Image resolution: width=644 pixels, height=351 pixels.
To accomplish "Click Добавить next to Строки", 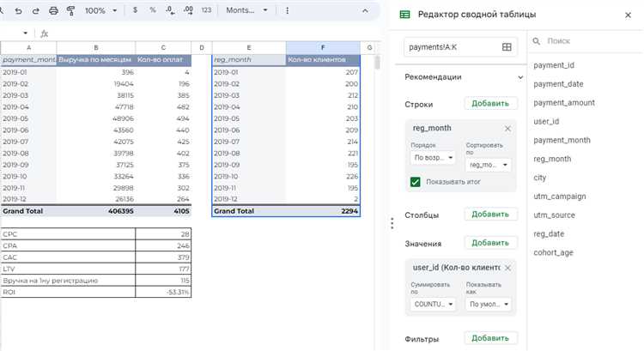I will 490,104.
